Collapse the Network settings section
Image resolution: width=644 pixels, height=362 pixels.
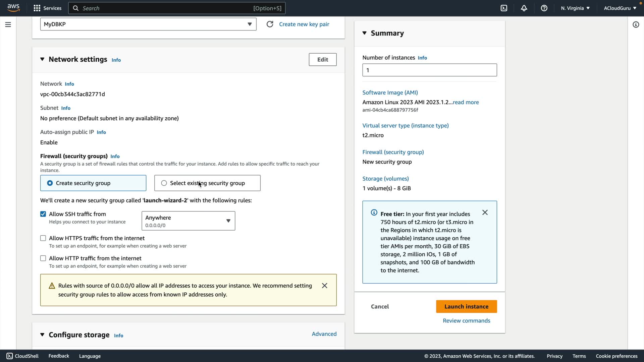(42, 59)
